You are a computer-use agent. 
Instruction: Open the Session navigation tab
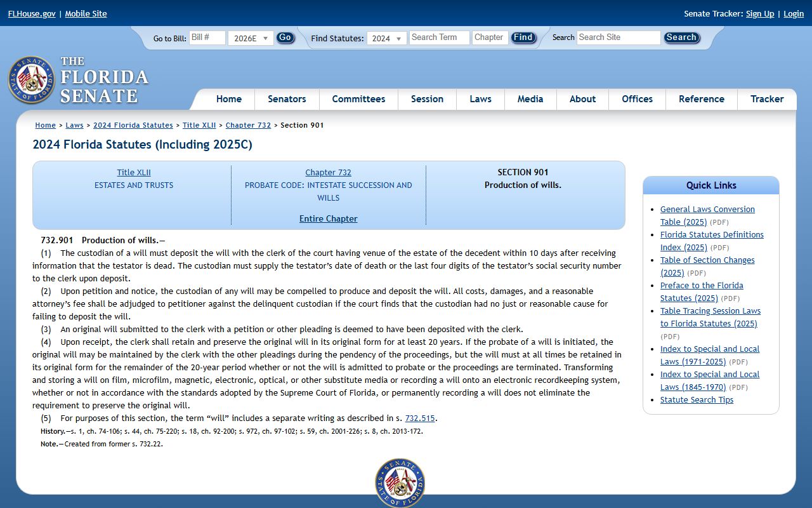click(x=427, y=99)
